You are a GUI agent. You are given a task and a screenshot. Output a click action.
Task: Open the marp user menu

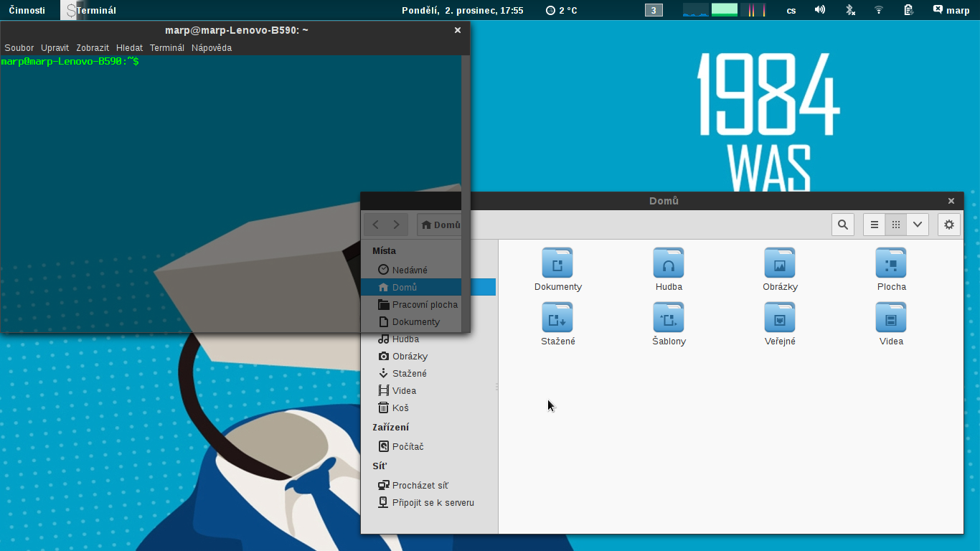(x=951, y=10)
